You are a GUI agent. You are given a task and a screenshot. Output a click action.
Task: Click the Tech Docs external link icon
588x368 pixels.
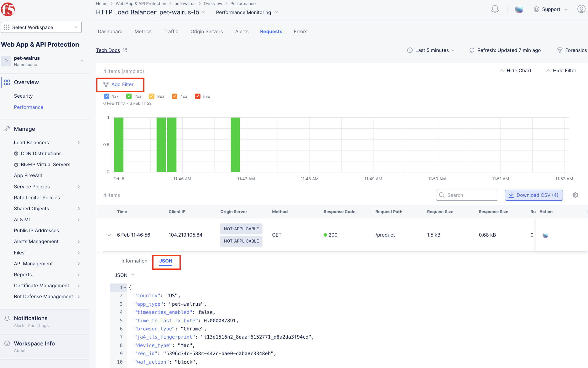coord(125,50)
